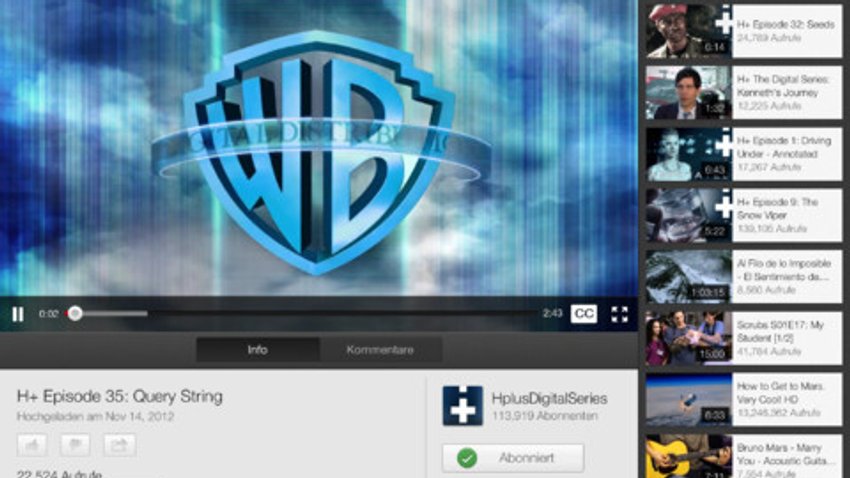The height and width of the screenshot is (478, 850).
Task: Click the Abonniert subscribe button
Action: 513,458
